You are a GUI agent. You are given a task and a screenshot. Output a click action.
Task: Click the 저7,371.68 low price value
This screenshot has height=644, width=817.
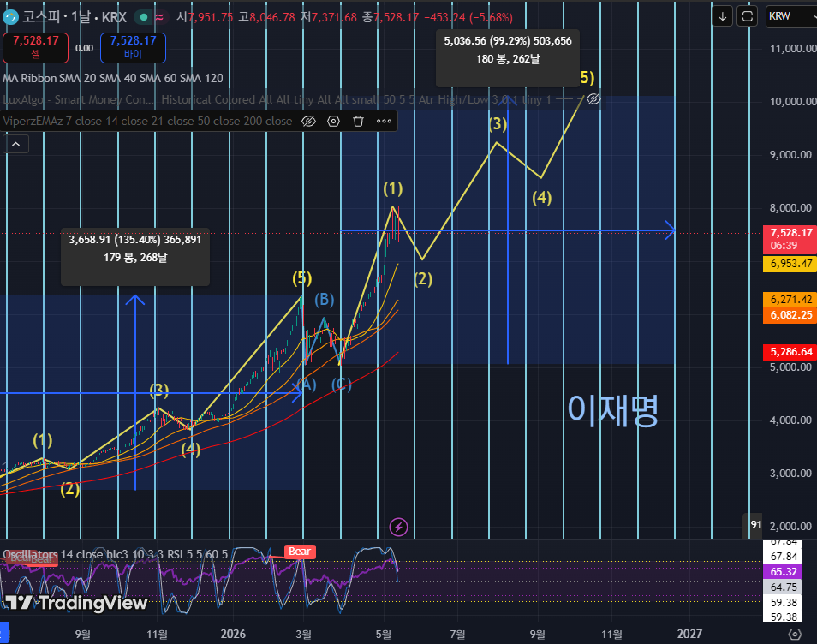(x=329, y=17)
